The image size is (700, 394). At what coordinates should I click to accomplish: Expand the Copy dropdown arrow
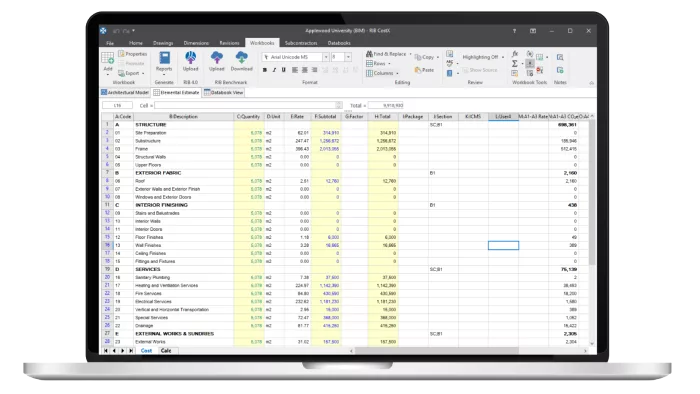click(x=438, y=58)
